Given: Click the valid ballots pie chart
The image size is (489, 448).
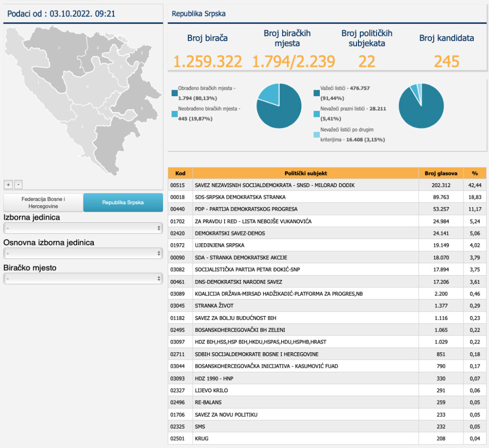Looking at the screenshot, I should tap(421, 106).
